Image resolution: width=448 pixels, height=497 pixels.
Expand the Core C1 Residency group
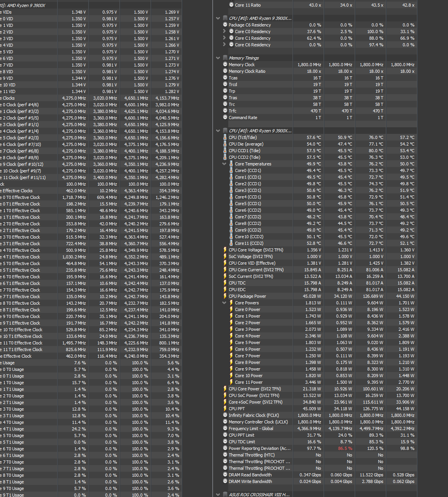click(x=224, y=38)
